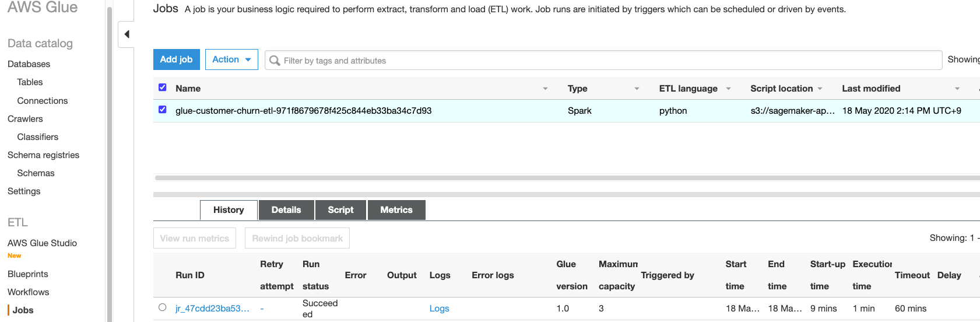Image resolution: width=980 pixels, height=322 pixels.
Task: Click the Succeeded run status cell
Action: tap(320, 309)
